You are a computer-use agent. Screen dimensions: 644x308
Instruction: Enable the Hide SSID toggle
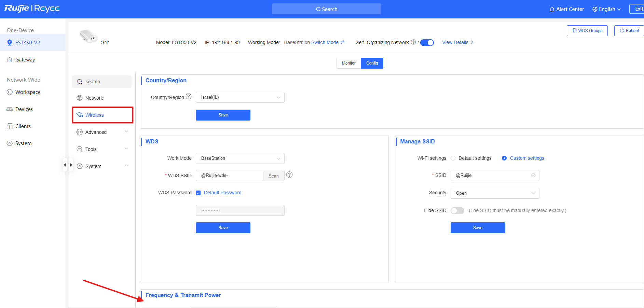[x=457, y=211]
